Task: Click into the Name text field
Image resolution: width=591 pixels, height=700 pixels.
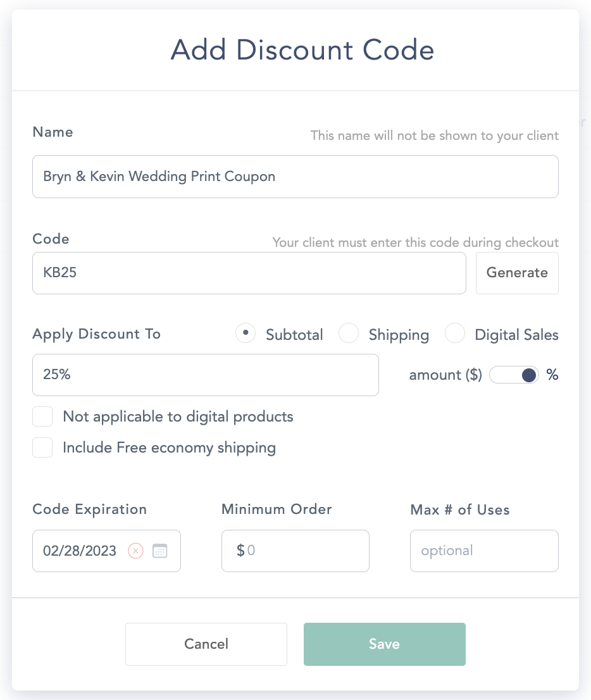Action: click(x=295, y=177)
